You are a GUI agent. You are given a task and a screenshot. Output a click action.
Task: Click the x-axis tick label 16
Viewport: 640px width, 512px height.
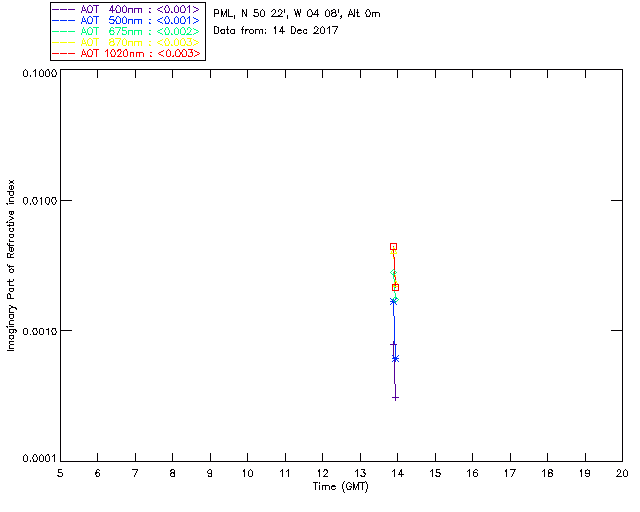pyautogui.click(x=473, y=474)
